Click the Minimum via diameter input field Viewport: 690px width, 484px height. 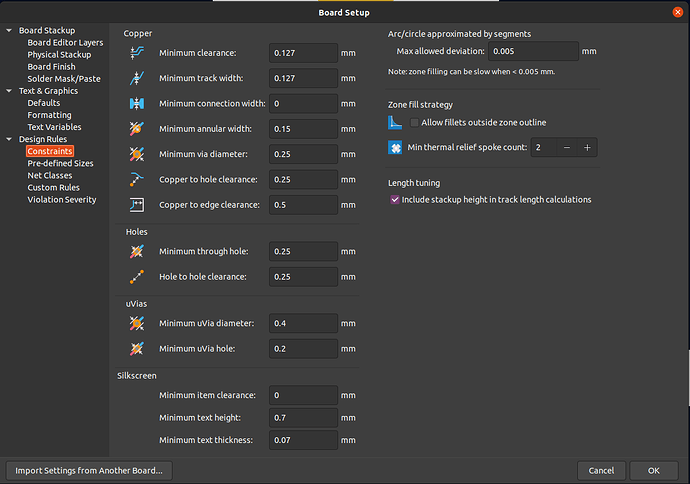[x=303, y=154]
